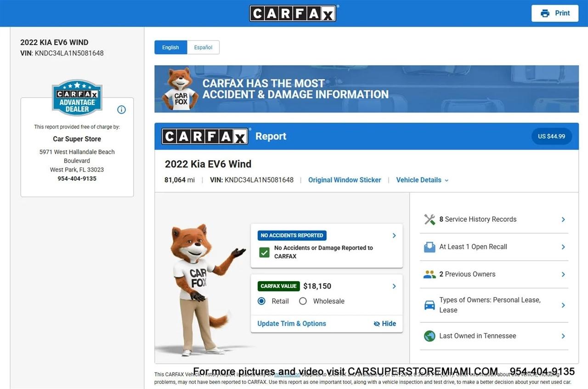Hide the CARFAX value card
Viewport: 588px width, 389px height.
[x=385, y=324]
